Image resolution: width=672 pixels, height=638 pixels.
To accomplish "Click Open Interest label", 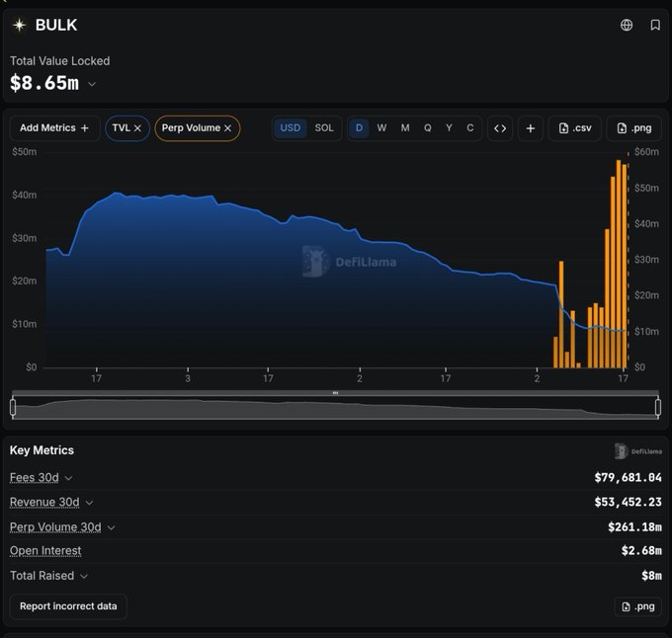I will (45, 551).
